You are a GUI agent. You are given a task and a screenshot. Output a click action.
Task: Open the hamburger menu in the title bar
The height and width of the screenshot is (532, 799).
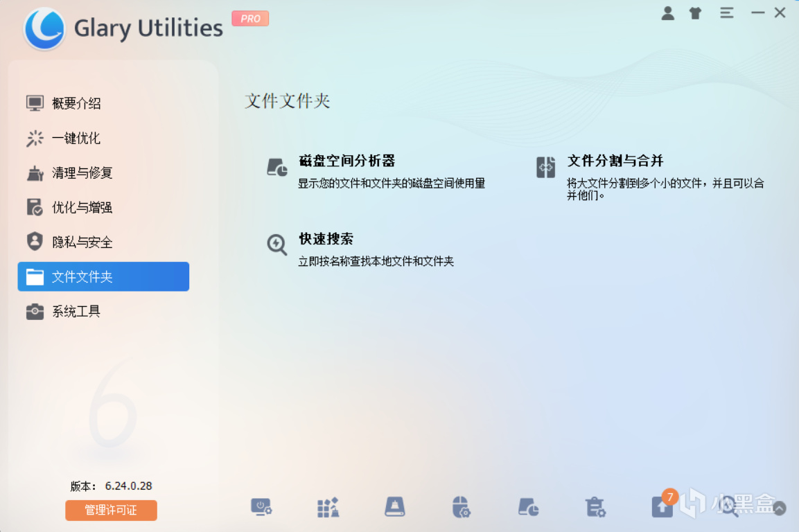point(727,13)
